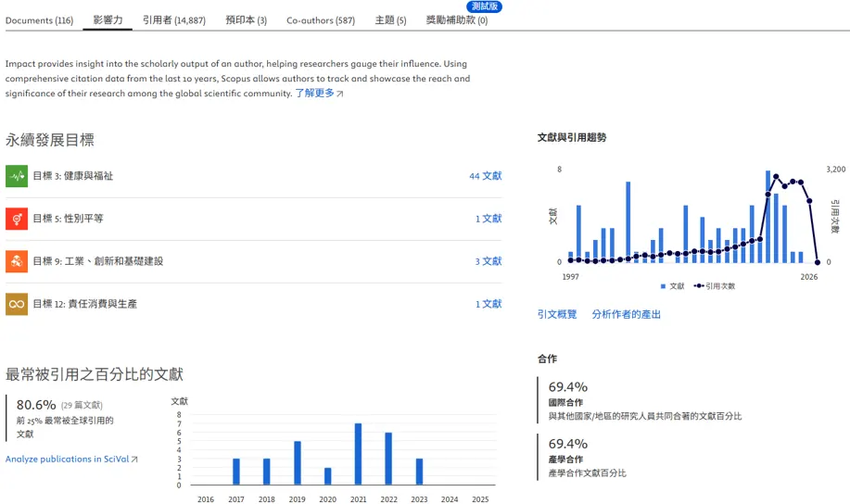850x504 pixels.
Task: Click the 3,200 citation axis label
Action: [835, 170]
